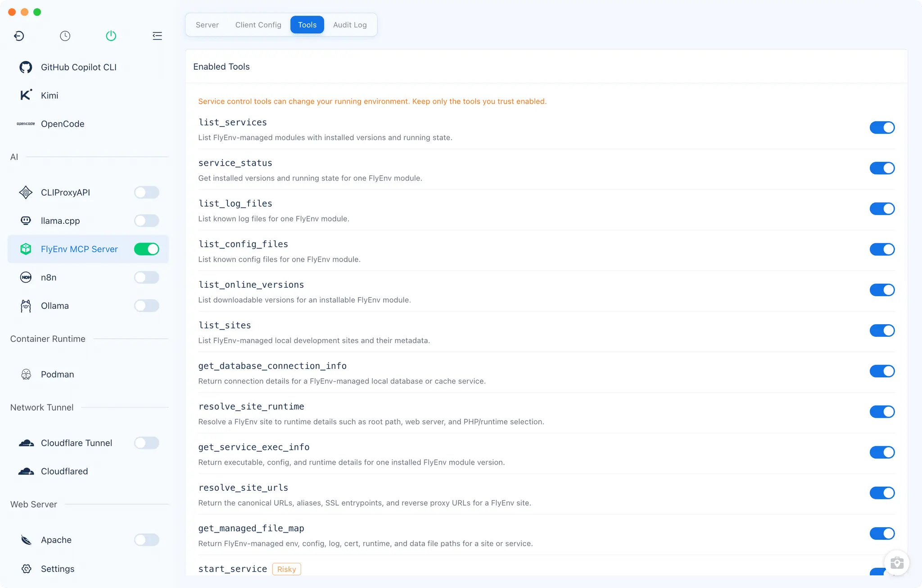Enable the Ollama service switch
Screen dimensions: 922x588
tap(147, 306)
